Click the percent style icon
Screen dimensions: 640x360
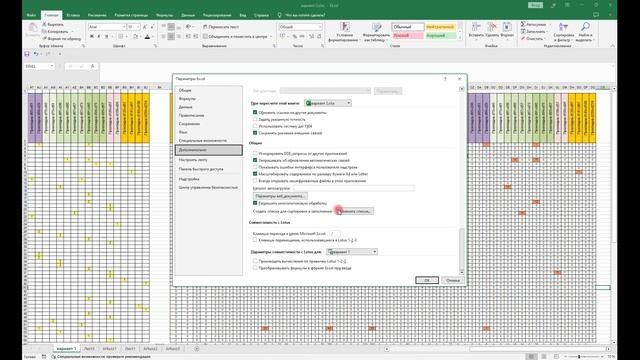pyautogui.click(x=294, y=36)
